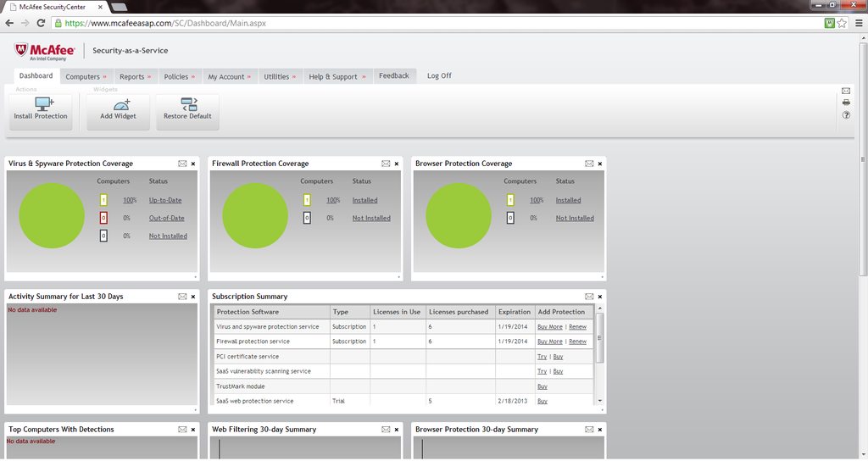The width and height of the screenshot is (868, 472).
Task: Click Renew for Firewall protection service
Action: tap(577, 342)
